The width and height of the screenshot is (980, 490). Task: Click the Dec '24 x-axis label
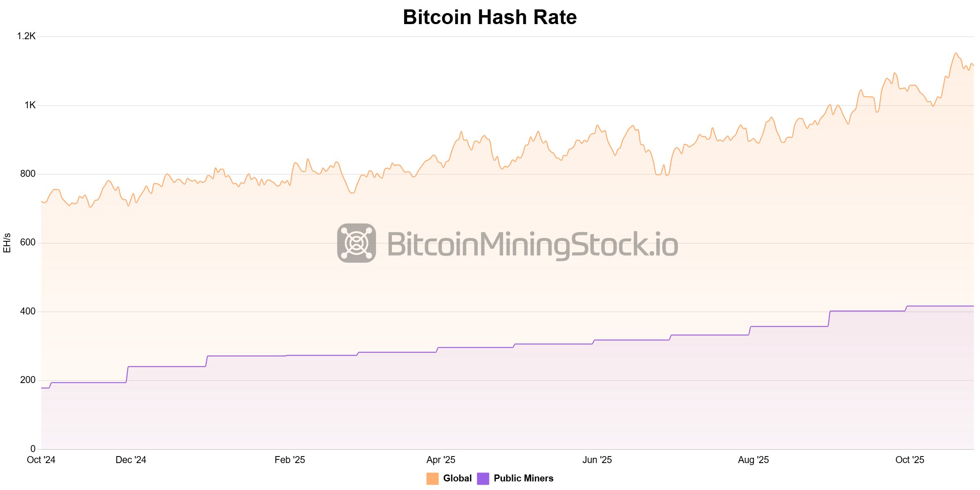tap(131, 460)
